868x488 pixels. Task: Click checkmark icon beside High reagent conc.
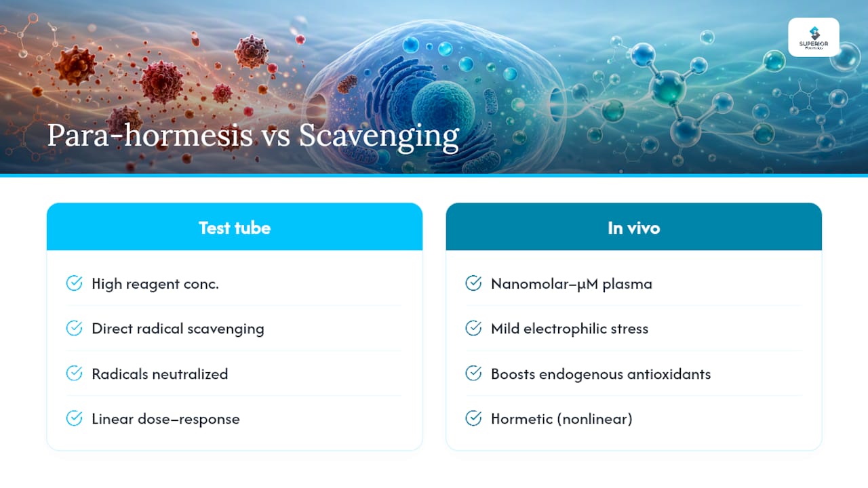coord(74,283)
